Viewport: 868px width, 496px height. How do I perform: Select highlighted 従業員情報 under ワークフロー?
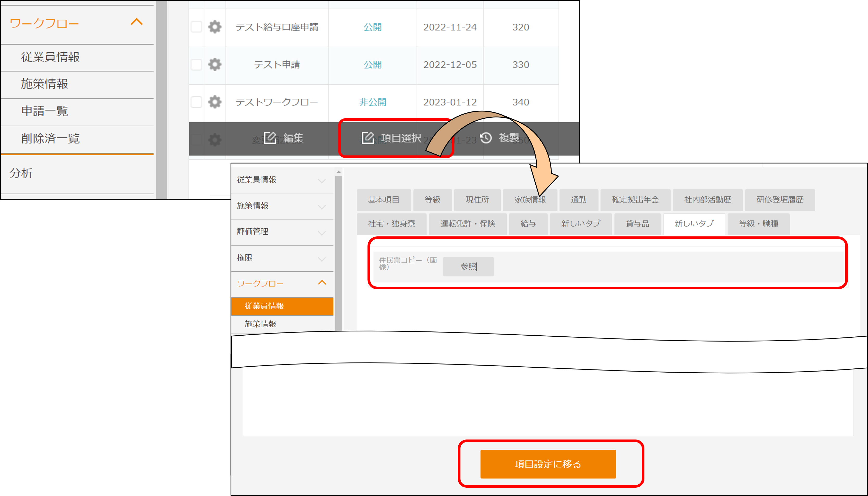(x=282, y=306)
